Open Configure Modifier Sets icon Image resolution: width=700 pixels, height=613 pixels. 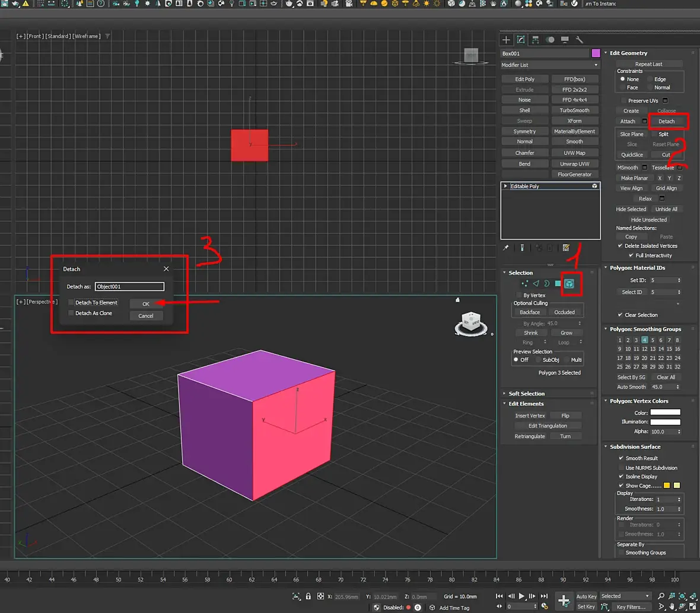tap(566, 248)
